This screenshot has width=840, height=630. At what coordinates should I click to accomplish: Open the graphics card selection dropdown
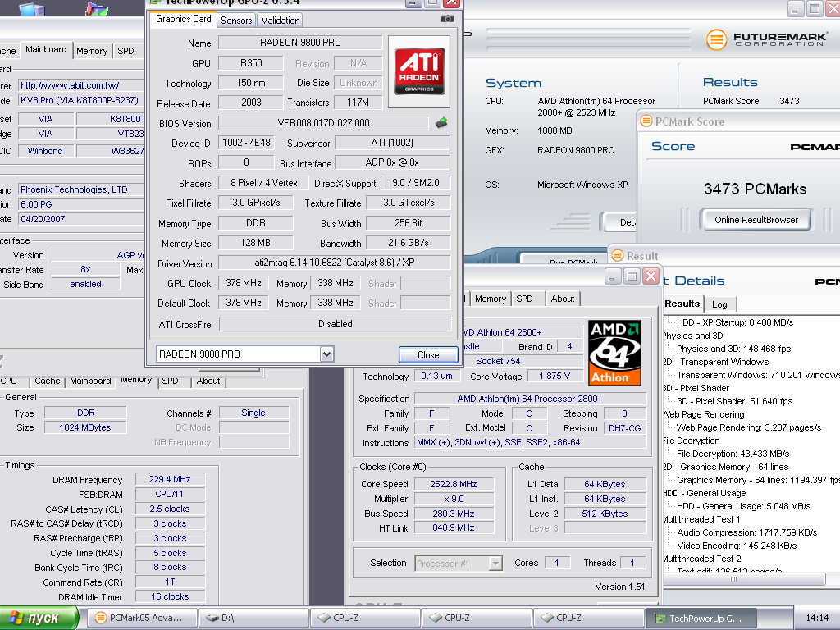(x=326, y=354)
